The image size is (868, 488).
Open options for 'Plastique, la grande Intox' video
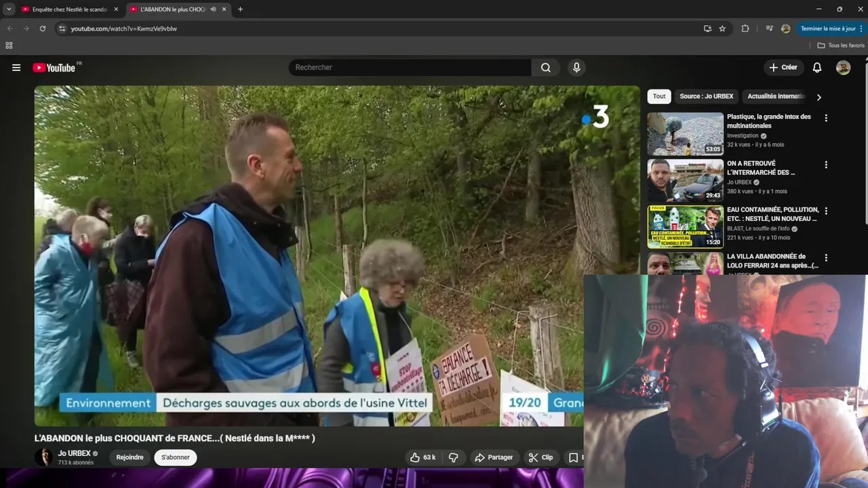click(x=826, y=118)
